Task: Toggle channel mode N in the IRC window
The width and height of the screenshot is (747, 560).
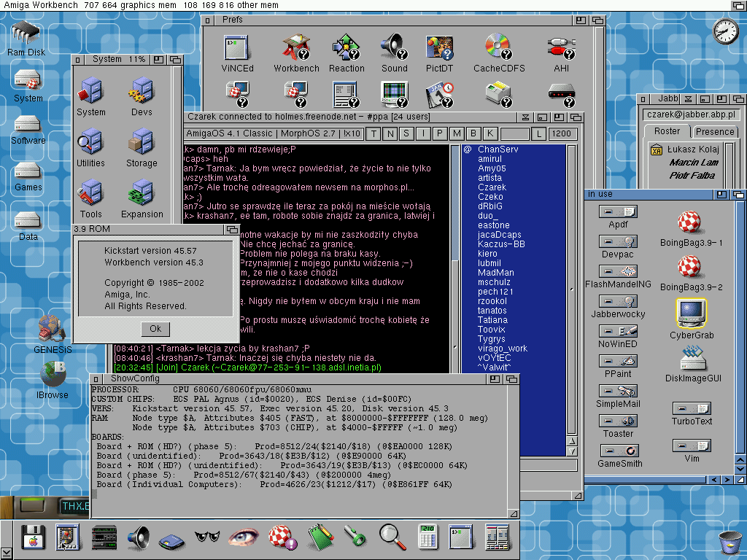Action: coord(390,134)
